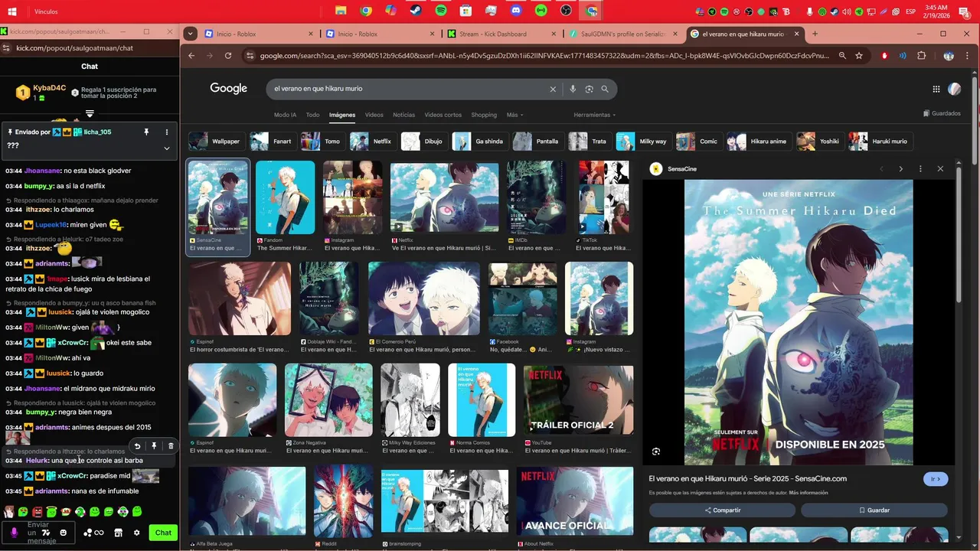Switch to the Todo results tab
Viewport: 980px width, 551px height.
[x=312, y=115]
